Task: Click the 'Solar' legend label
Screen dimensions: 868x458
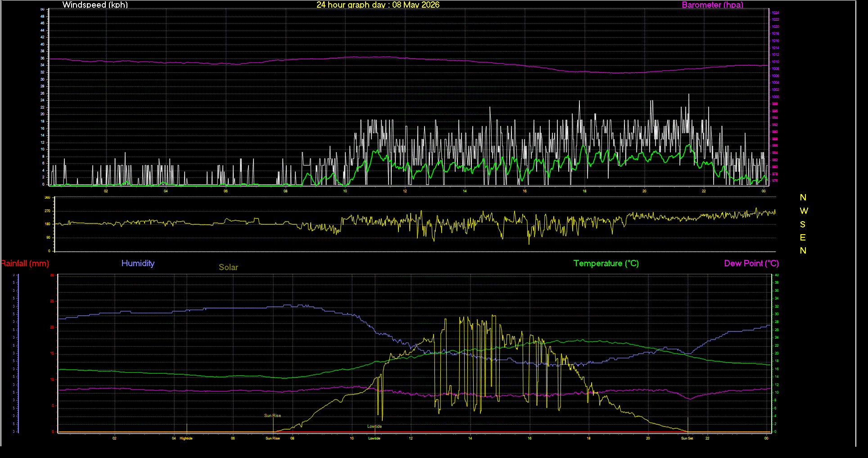Action: pyautogui.click(x=228, y=268)
